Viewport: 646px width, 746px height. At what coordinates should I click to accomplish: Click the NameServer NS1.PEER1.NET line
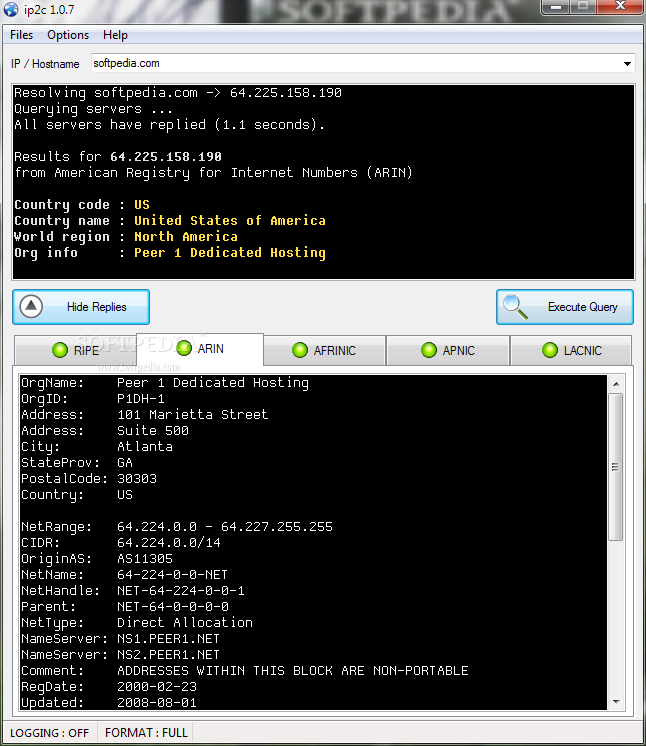pos(120,638)
